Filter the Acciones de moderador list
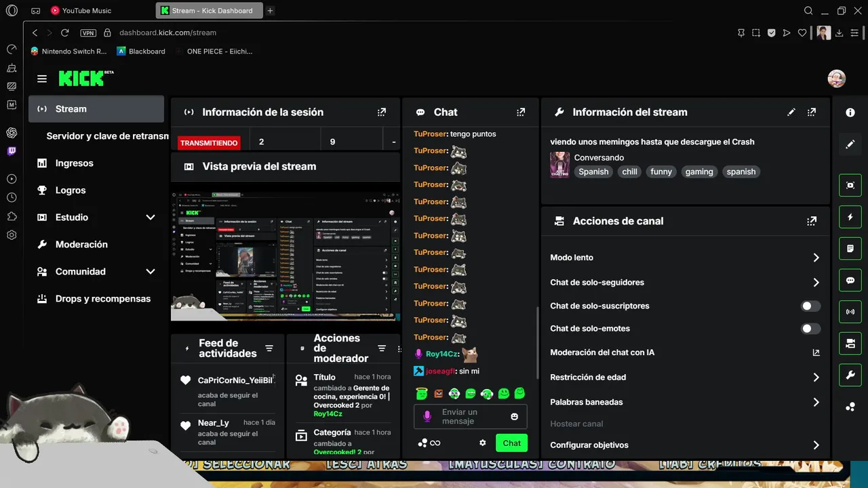 point(382,348)
